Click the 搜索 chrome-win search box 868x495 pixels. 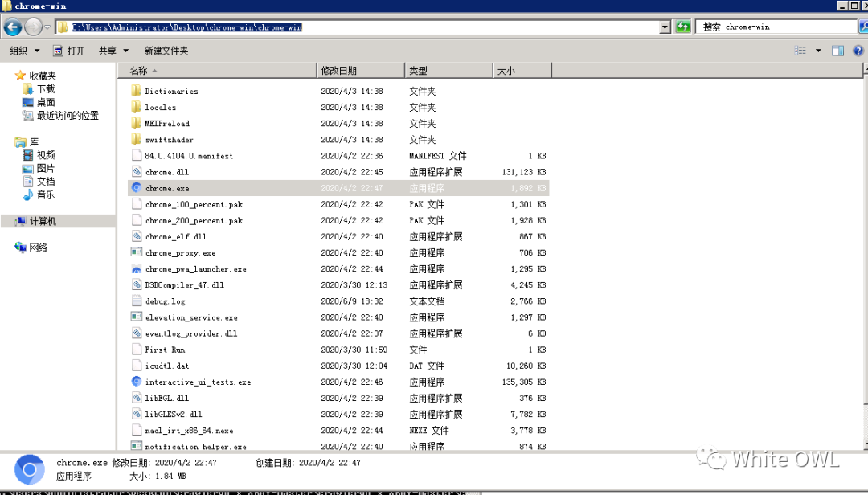pos(776,27)
